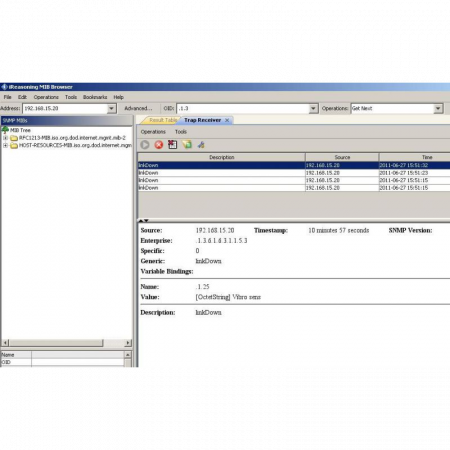Expand the RFC1213-MIB tree node
Image resolution: width=450 pixels, height=450 pixels.
(5, 138)
